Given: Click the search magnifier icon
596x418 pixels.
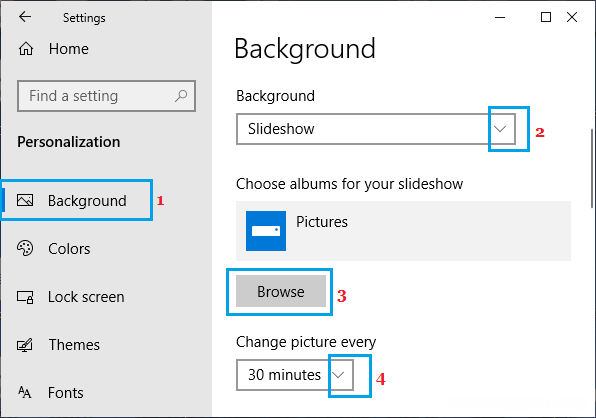Looking at the screenshot, I should coord(181,96).
